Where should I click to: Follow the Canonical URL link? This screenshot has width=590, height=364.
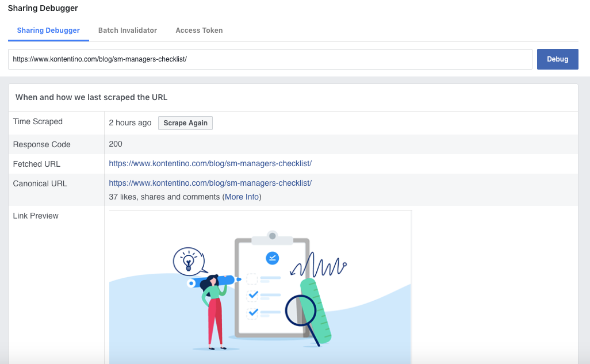pyautogui.click(x=210, y=183)
